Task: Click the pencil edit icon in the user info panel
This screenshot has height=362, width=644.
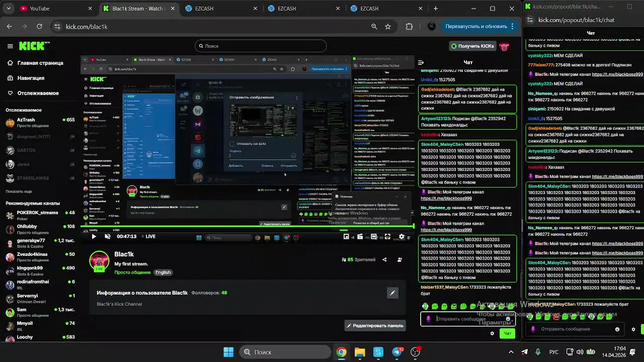Action: click(x=392, y=293)
